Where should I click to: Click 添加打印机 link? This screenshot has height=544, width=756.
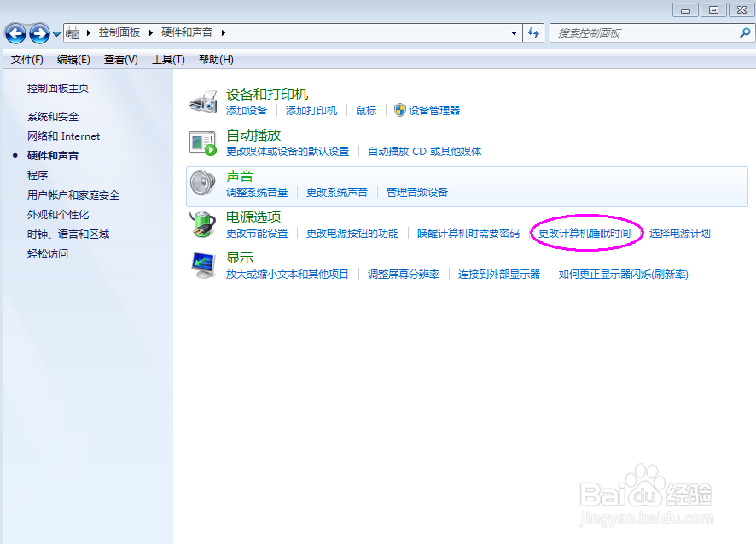[x=311, y=111]
